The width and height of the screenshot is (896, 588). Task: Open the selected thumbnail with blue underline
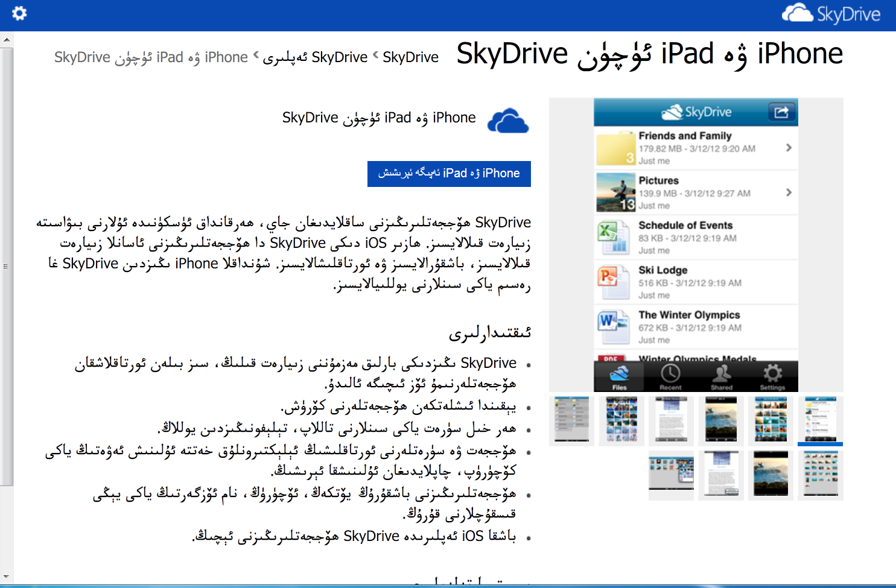(821, 420)
